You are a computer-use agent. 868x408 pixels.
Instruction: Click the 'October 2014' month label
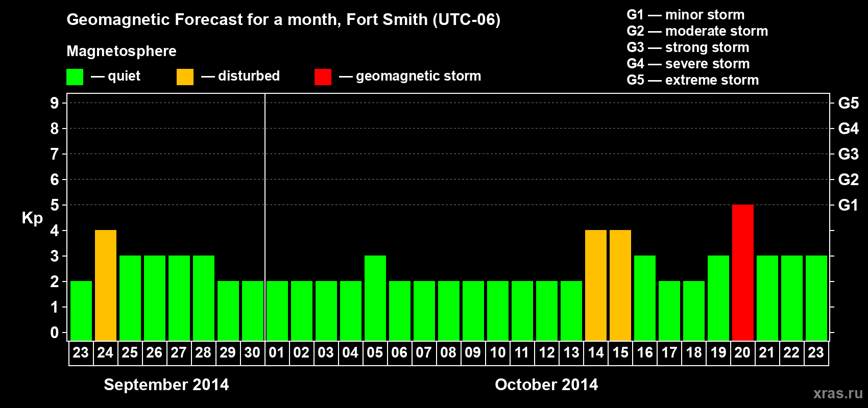tap(546, 385)
